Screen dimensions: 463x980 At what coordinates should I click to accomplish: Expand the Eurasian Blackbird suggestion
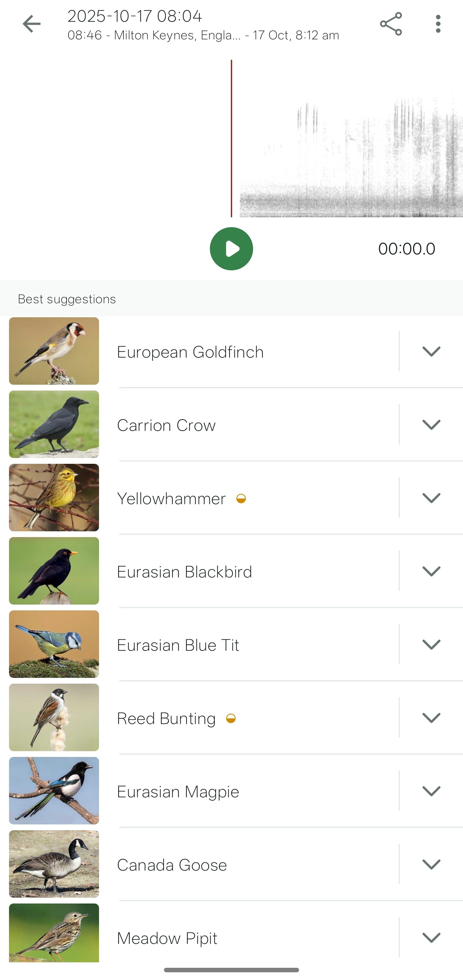pos(431,571)
